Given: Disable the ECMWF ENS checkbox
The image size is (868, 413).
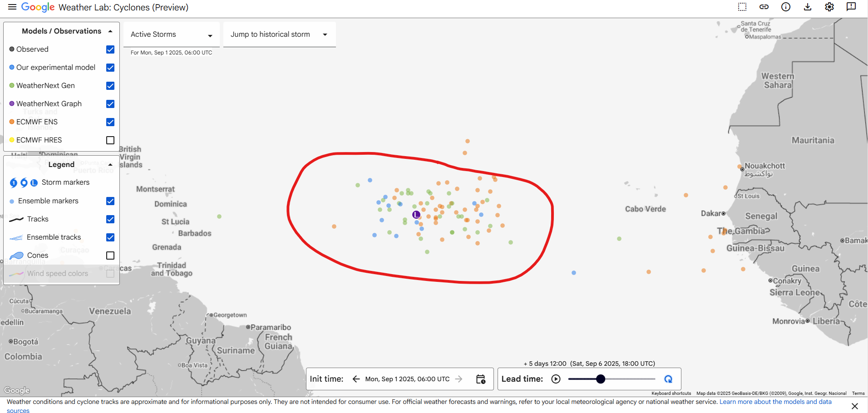Looking at the screenshot, I should click(x=110, y=122).
